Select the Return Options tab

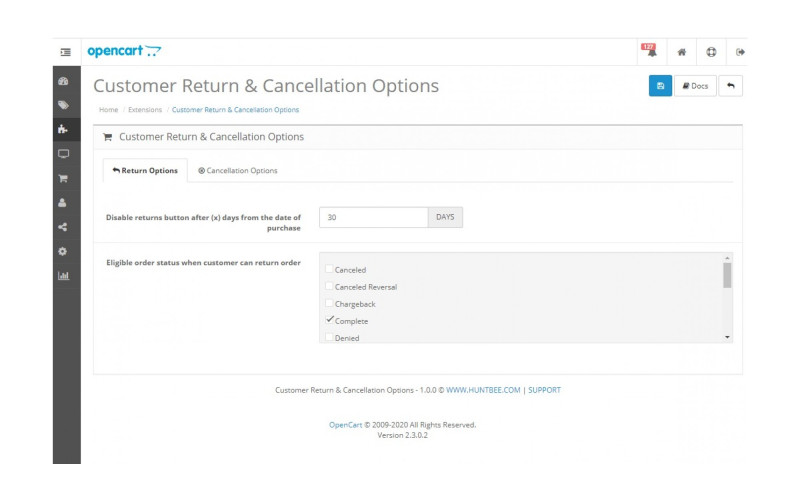(145, 171)
